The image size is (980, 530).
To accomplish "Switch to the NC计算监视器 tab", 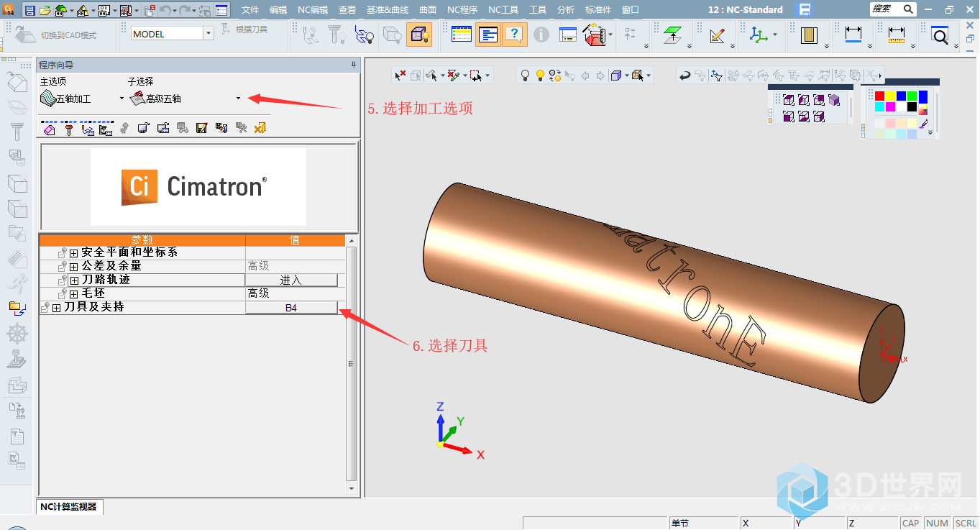I will tap(69, 506).
